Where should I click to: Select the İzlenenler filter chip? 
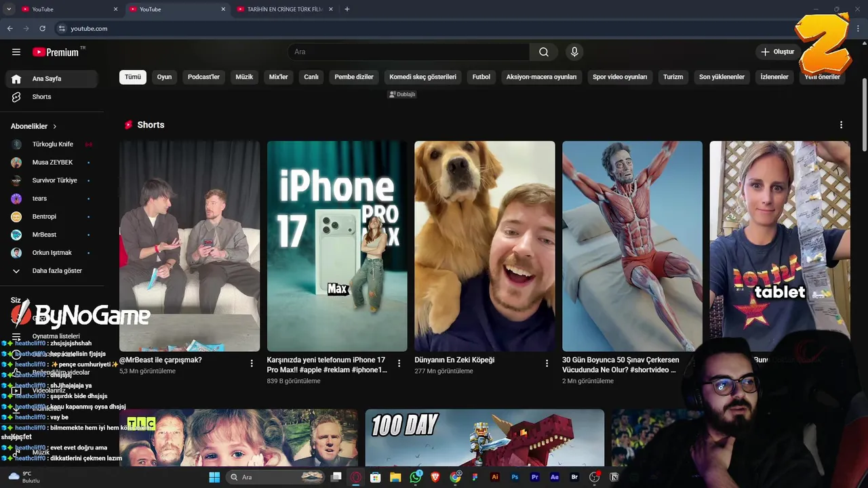point(774,77)
